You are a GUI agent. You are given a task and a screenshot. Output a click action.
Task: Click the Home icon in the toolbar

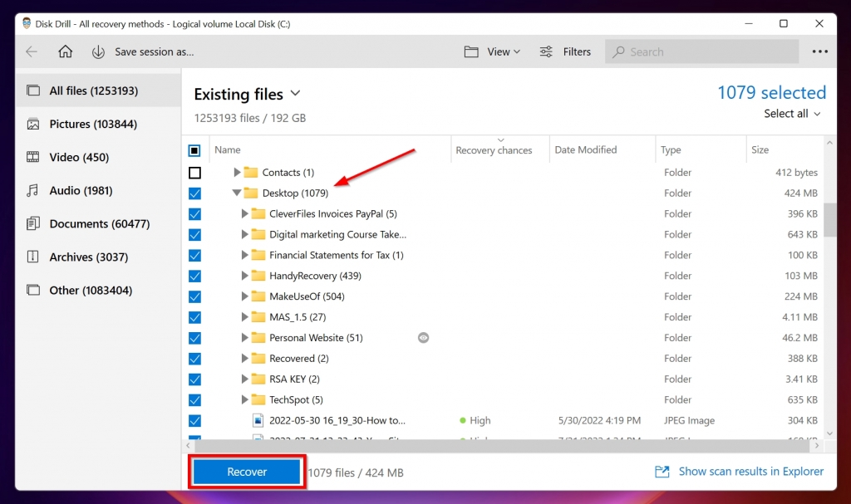point(66,51)
